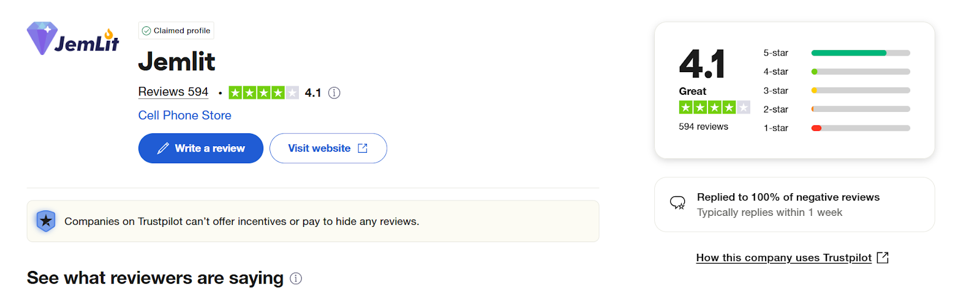
Task: Click the Write a review button
Action: point(201,149)
